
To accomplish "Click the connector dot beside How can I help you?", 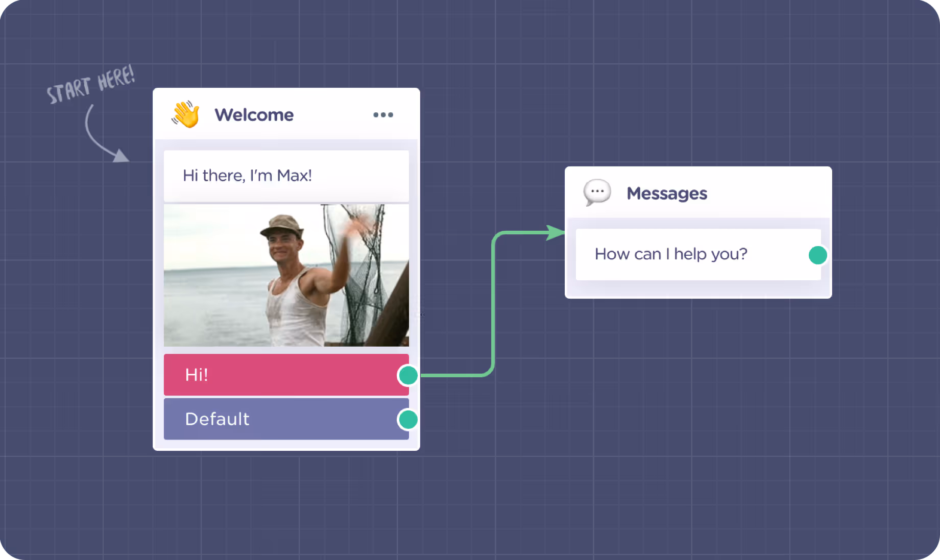I will click(x=817, y=255).
